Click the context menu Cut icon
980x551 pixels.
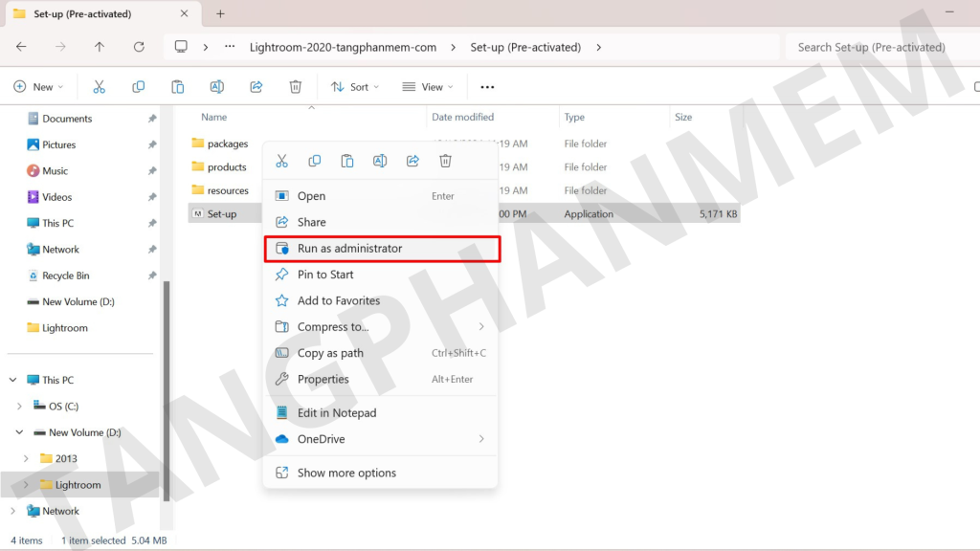(282, 161)
